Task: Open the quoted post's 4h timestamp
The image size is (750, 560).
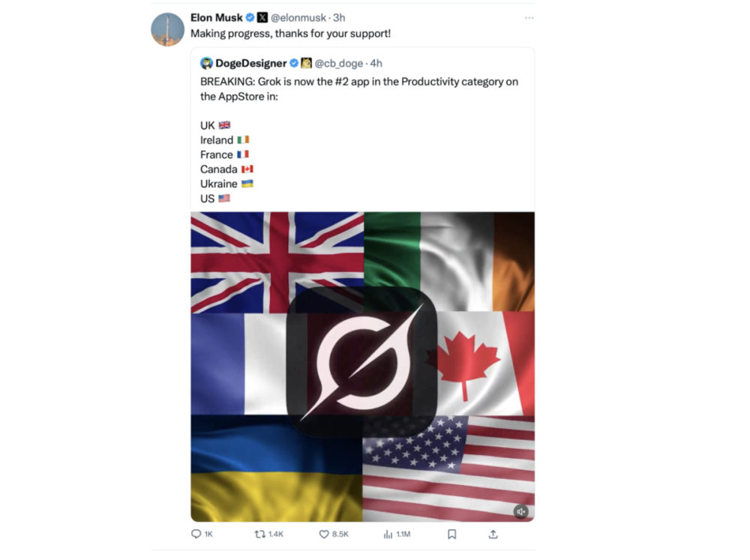Action: (376, 64)
